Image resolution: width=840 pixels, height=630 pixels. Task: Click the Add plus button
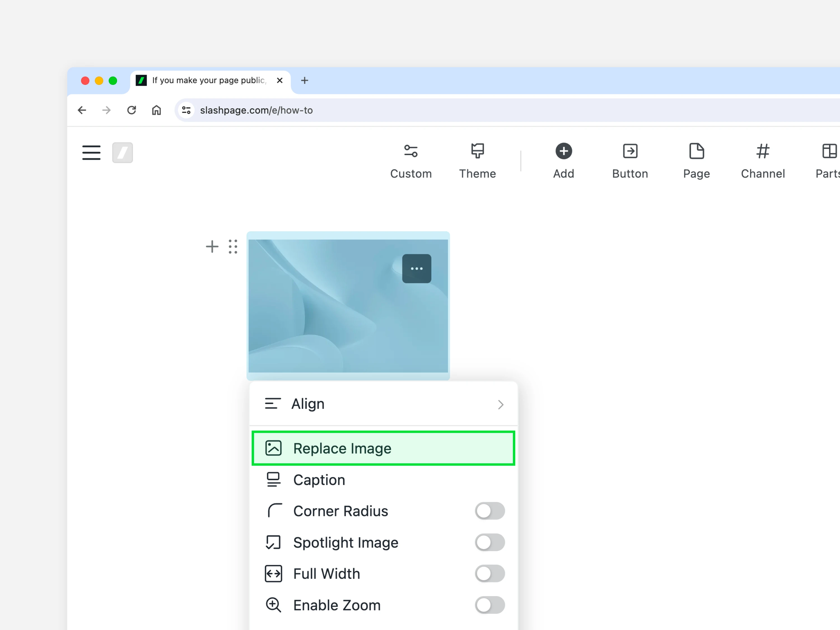564,161
